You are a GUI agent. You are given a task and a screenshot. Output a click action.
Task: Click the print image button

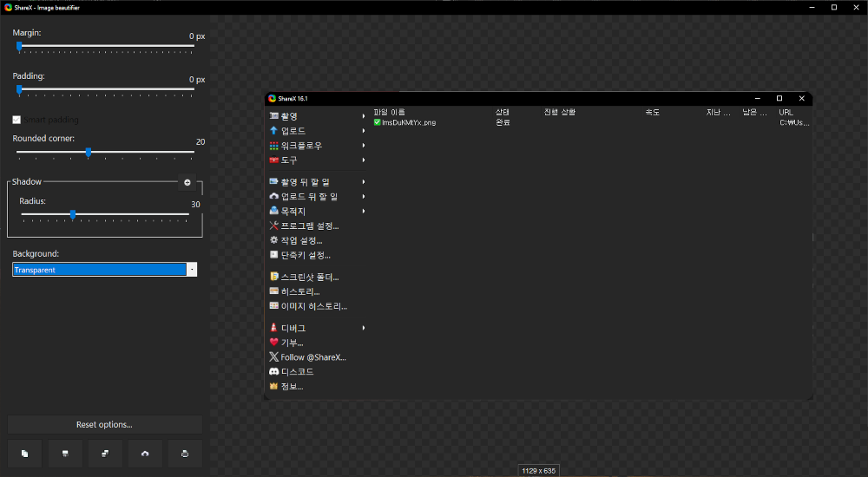[185, 454]
